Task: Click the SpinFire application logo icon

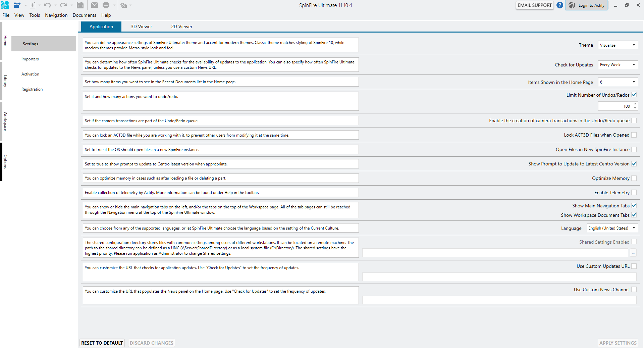Action: pyautogui.click(x=5, y=5)
